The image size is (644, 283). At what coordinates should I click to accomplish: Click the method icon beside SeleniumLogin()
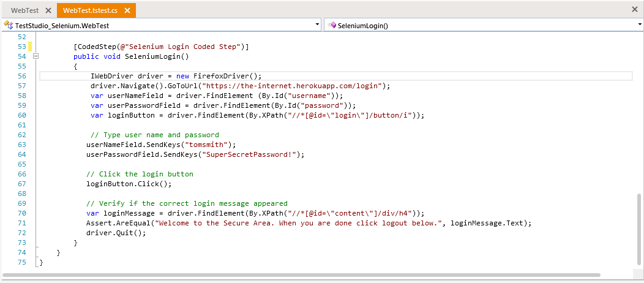point(331,25)
